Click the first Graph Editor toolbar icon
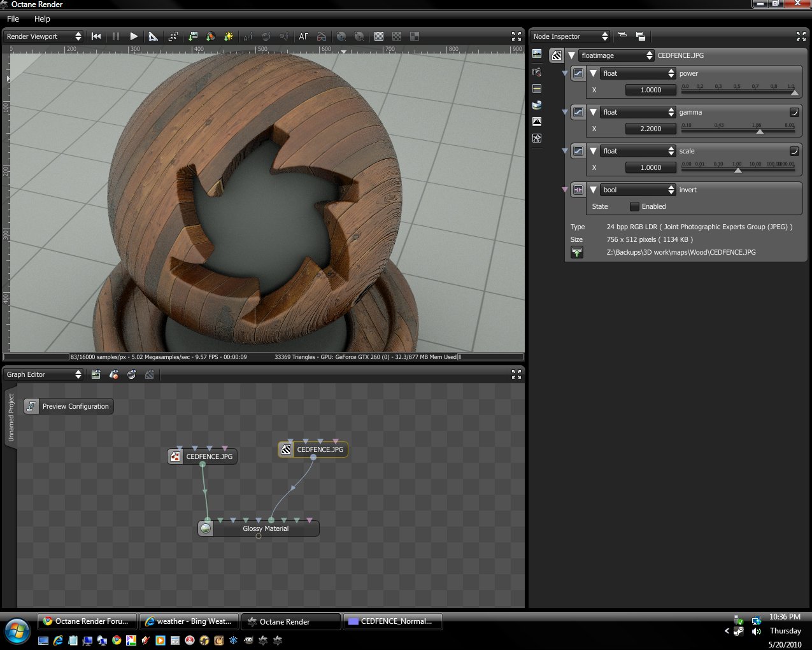Image resolution: width=812 pixels, height=650 pixels. (x=96, y=374)
